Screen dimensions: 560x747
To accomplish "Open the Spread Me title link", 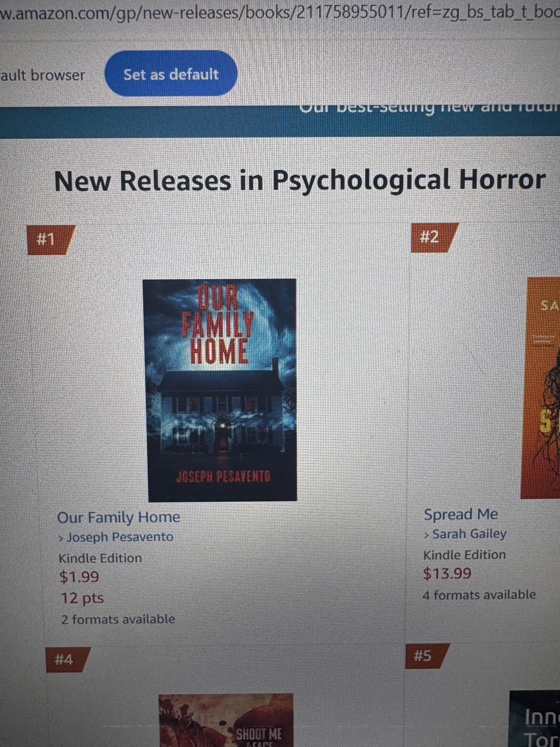I will click(461, 515).
